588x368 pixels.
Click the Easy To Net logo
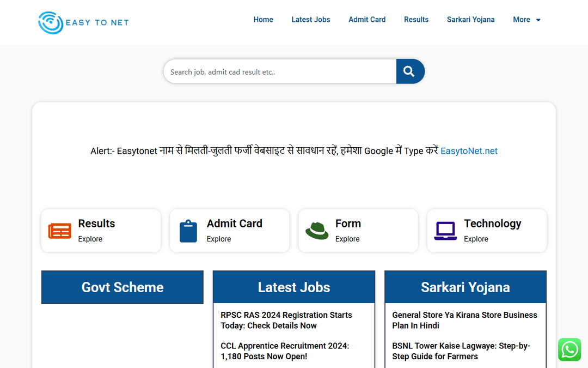(x=83, y=22)
